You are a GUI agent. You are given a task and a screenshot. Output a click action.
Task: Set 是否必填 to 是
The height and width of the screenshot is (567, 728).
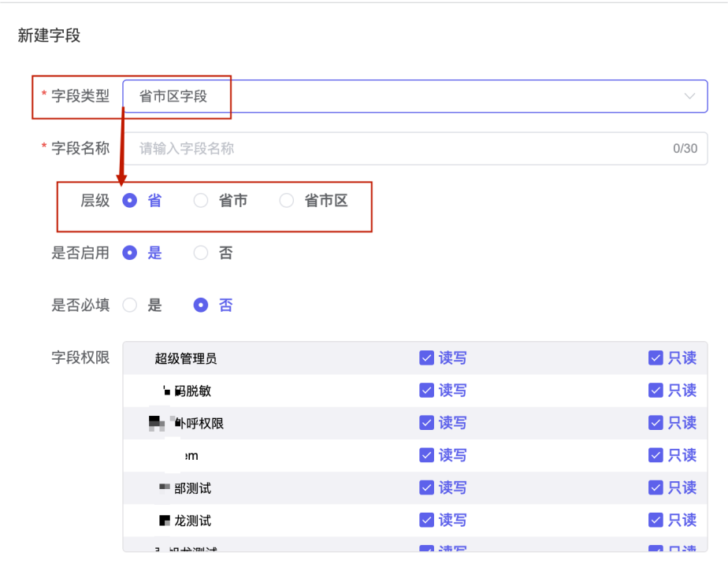[131, 305]
